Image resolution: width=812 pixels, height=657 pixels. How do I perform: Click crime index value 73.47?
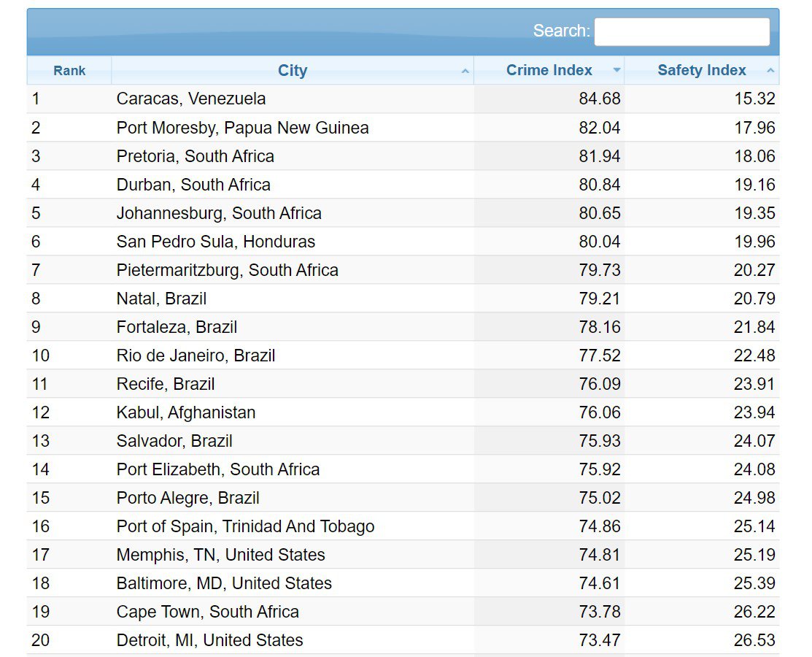pos(599,640)
